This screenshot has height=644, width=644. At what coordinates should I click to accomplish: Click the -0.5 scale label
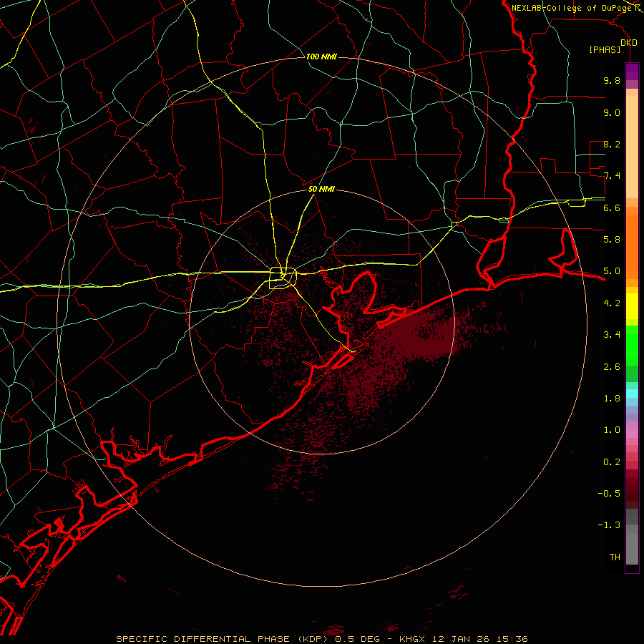(x=609, y=494)
